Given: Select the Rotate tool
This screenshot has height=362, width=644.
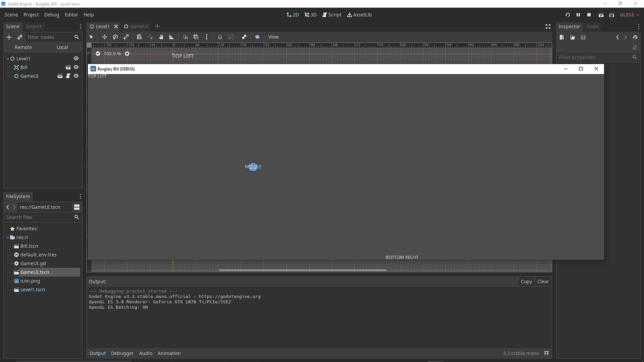Looking at the screenshot, I should click(x=115, y=37).
